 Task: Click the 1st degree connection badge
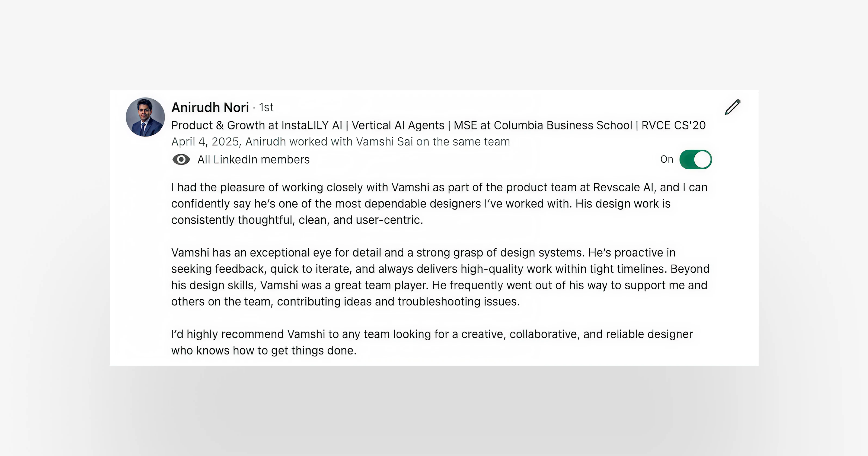tap(266, 107)
